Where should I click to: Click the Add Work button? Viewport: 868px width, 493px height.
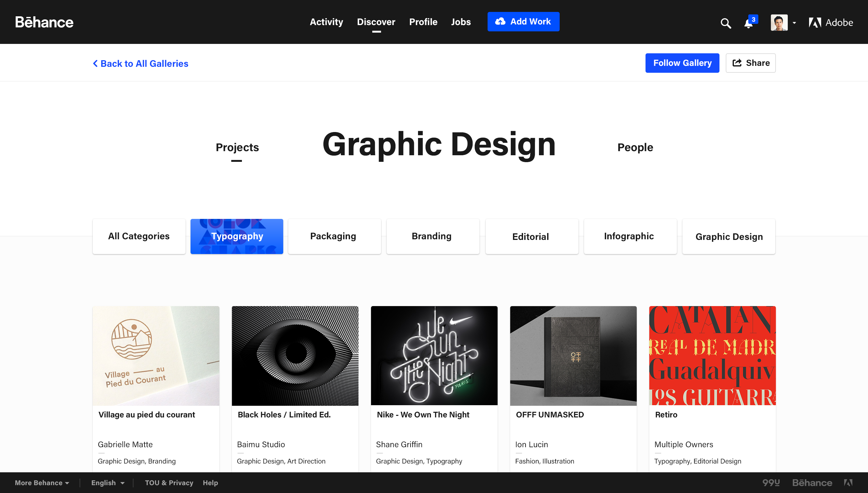(x=523, y=22)
